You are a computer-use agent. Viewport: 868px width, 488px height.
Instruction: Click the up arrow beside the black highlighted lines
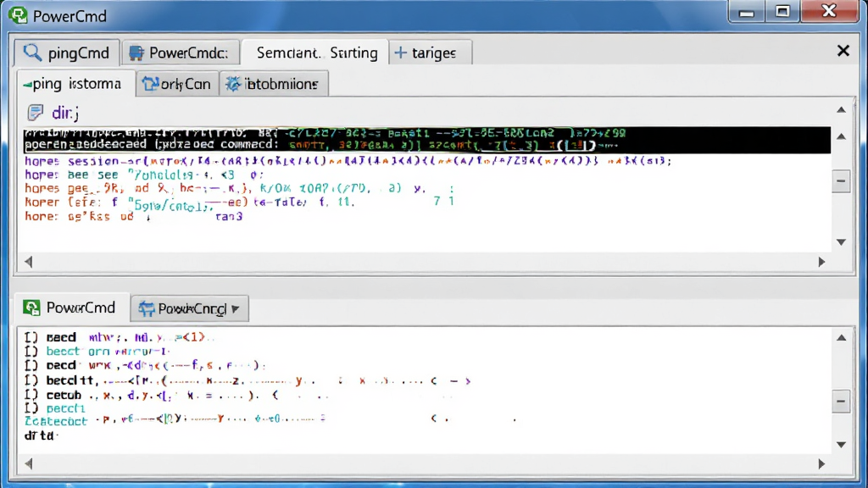click(x=841, y=136)
